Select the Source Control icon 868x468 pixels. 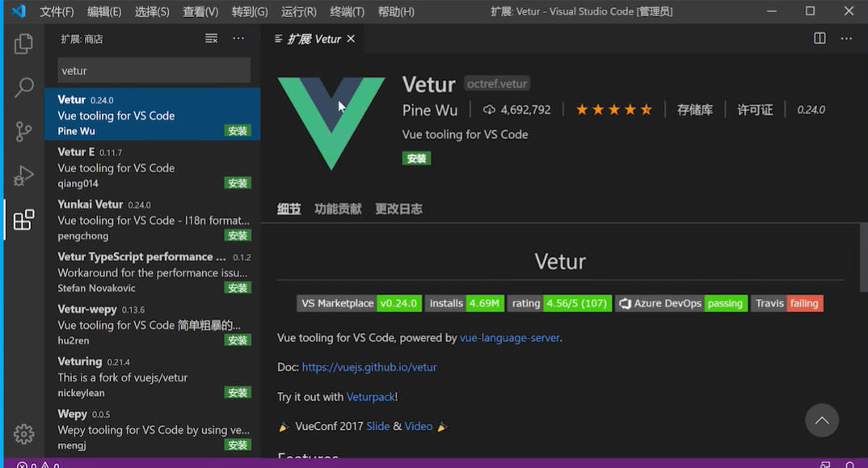23,130
